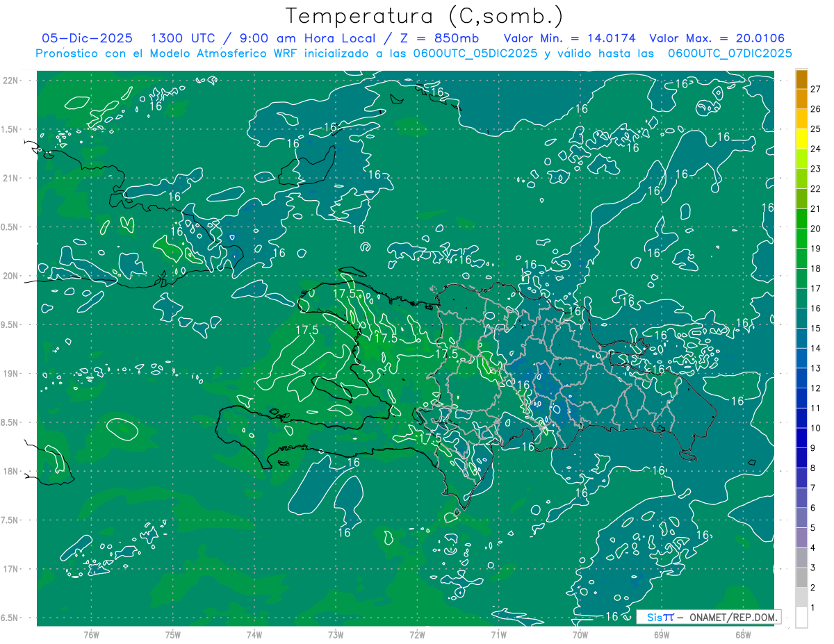
Task: Pick the yellow-green 23 legend swatch
Action: click(801, 159)
